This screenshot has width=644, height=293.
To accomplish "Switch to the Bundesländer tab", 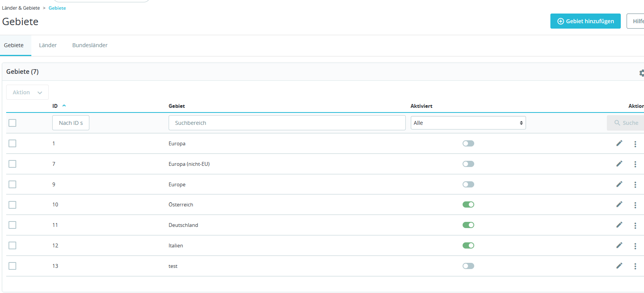I will click(x=90, y=45).
